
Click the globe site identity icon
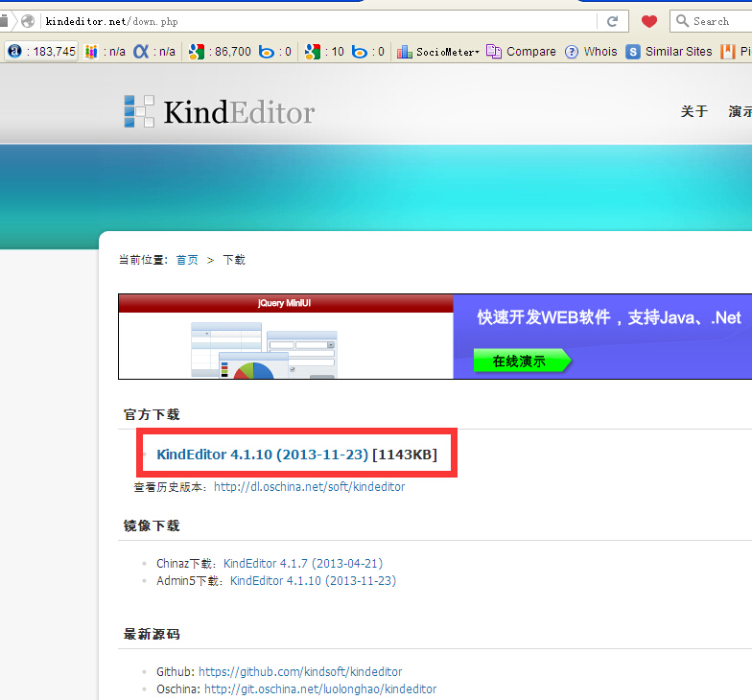[28, 21]
